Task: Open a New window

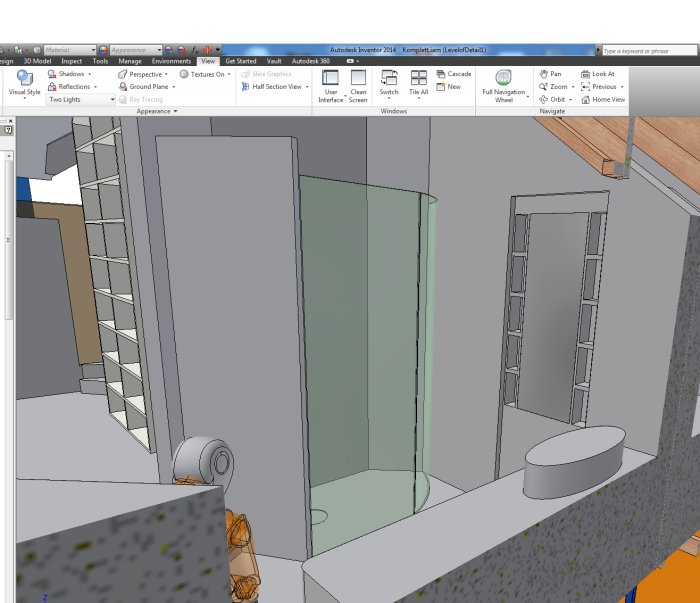Action: [x=449, y=87]
